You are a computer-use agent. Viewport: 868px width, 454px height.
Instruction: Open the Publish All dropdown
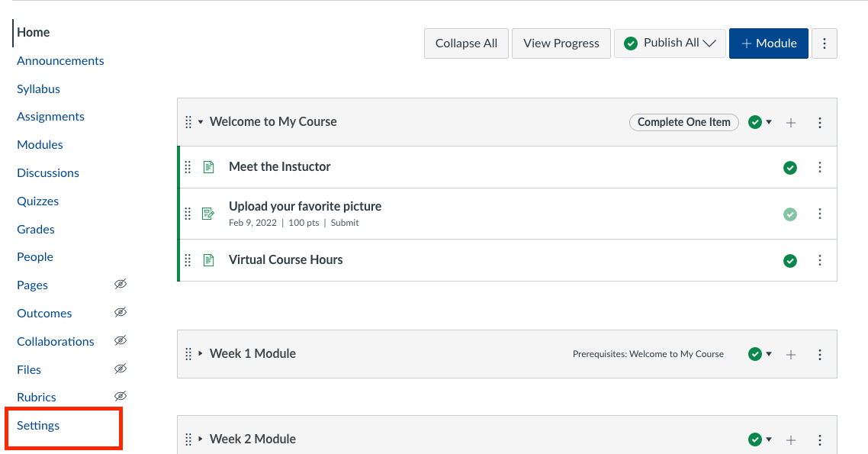(670, 43)
